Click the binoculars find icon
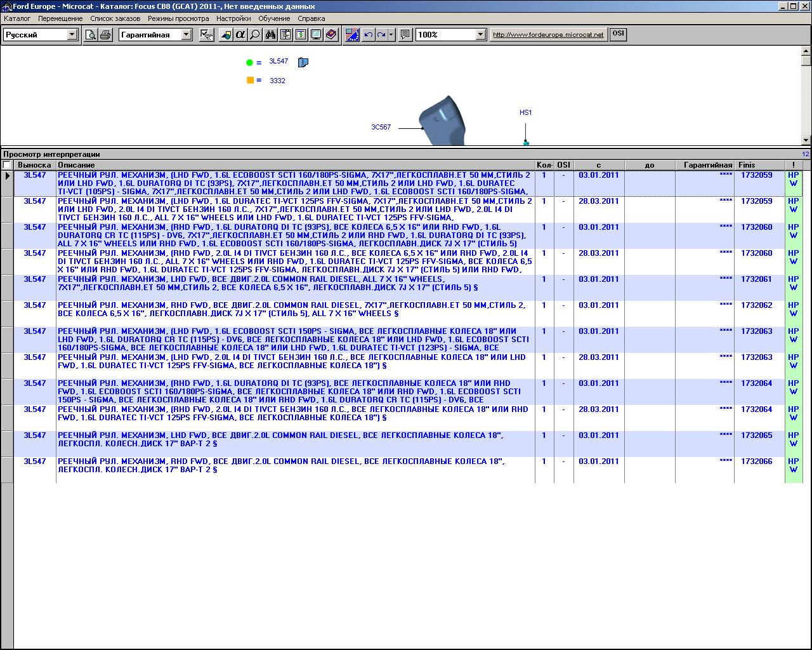Viewport: 812px width, 650px height. (271, 35)
